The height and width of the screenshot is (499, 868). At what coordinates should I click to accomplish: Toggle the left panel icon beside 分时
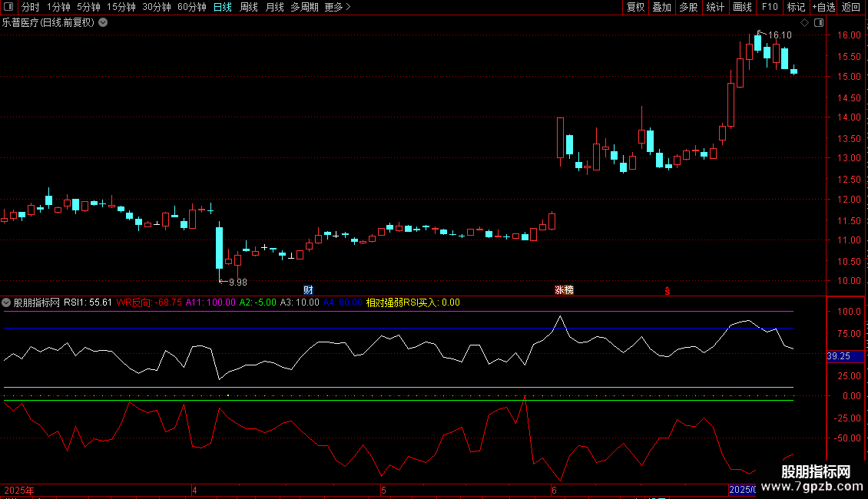point(8,7)
